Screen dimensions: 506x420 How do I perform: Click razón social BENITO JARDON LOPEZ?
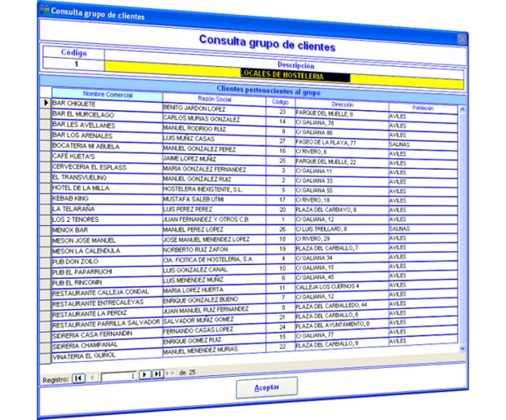194,108
